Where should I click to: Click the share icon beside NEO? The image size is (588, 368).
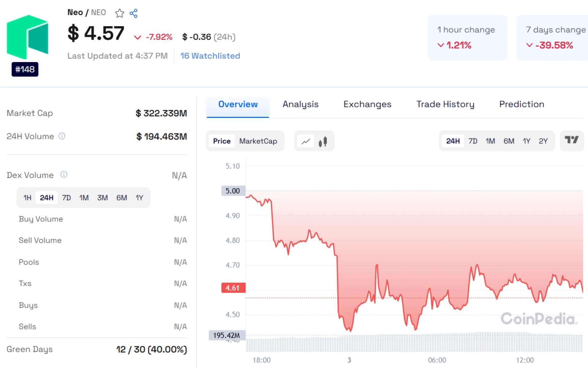tap(134, 13)
